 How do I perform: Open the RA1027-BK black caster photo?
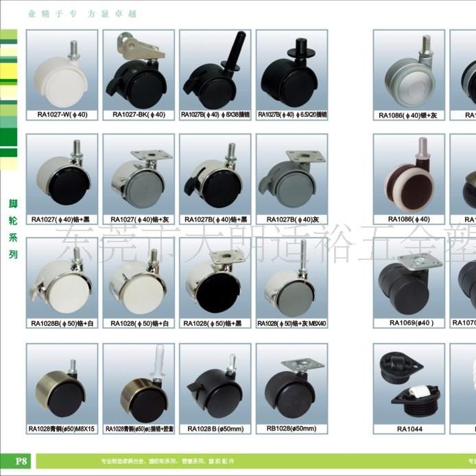[x=139, y=71]
